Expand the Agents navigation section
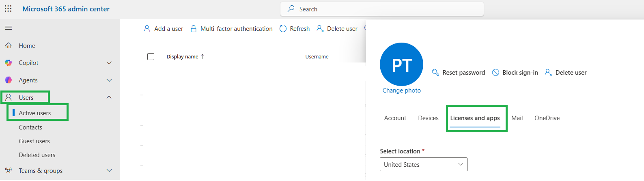 pos(109,80)
